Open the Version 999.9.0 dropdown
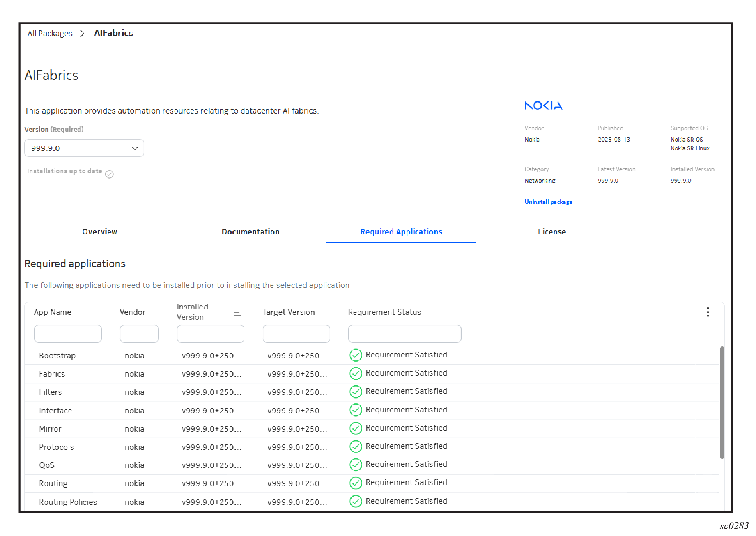The image size is (756, 536). point(84,148)
